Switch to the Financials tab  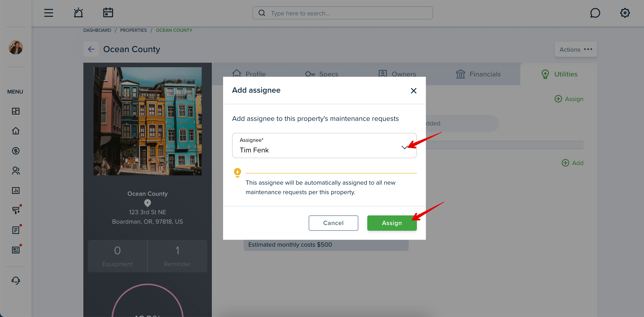tap(478, 74)
